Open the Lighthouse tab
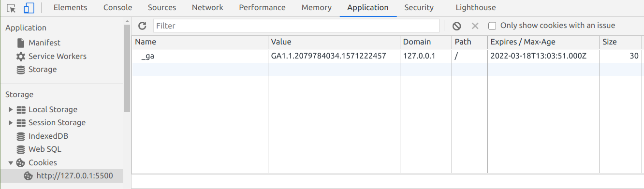The width and height of the screenshot is (644, 189). (x=476, y=8)
